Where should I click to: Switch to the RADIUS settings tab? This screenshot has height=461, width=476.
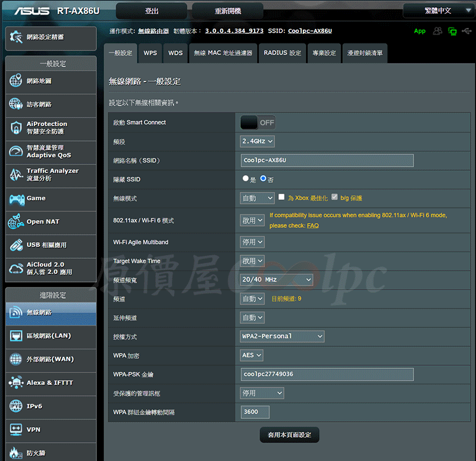[282, 53]
